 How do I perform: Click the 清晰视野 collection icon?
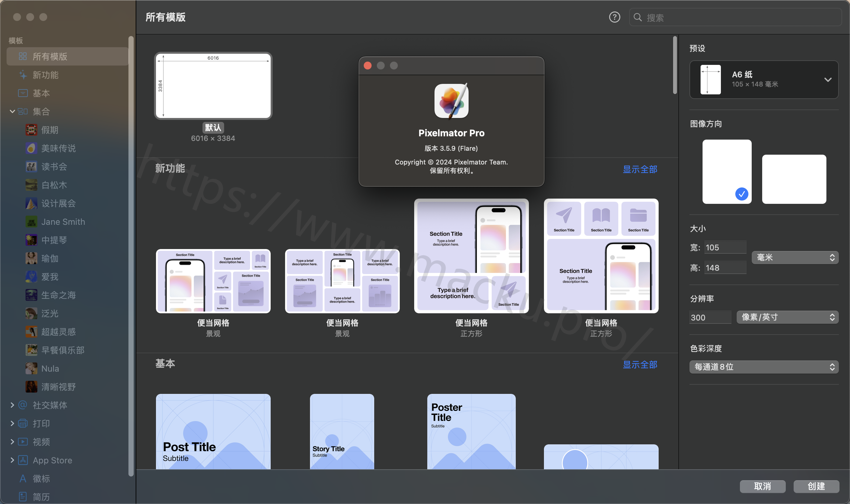[31, 386]
